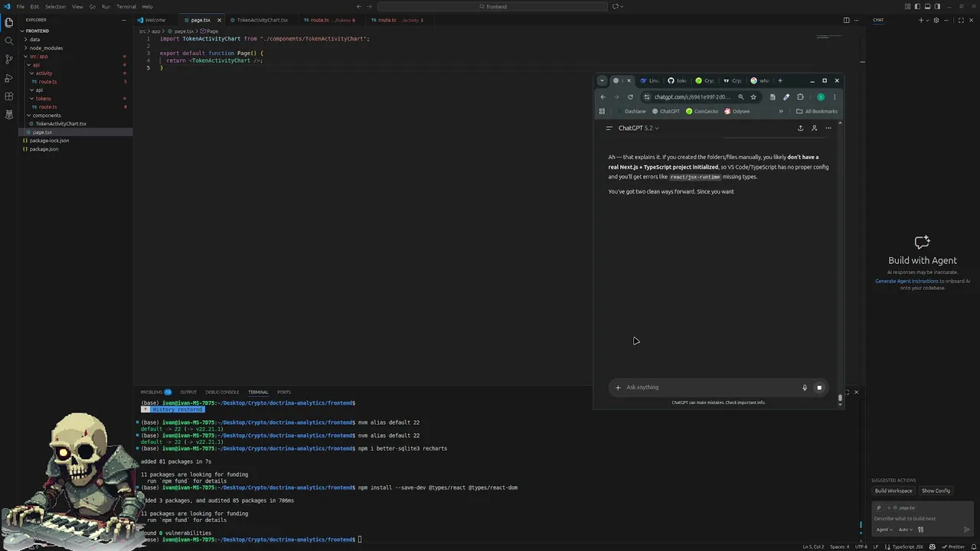980x551 pixels.
Task: Open chat settings gear icon
Action: tap(936, 20)
